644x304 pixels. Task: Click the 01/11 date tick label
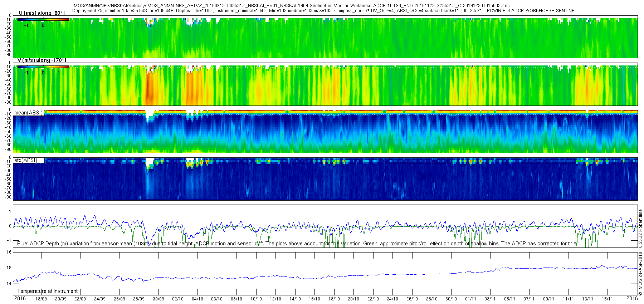tap(471, 299)
